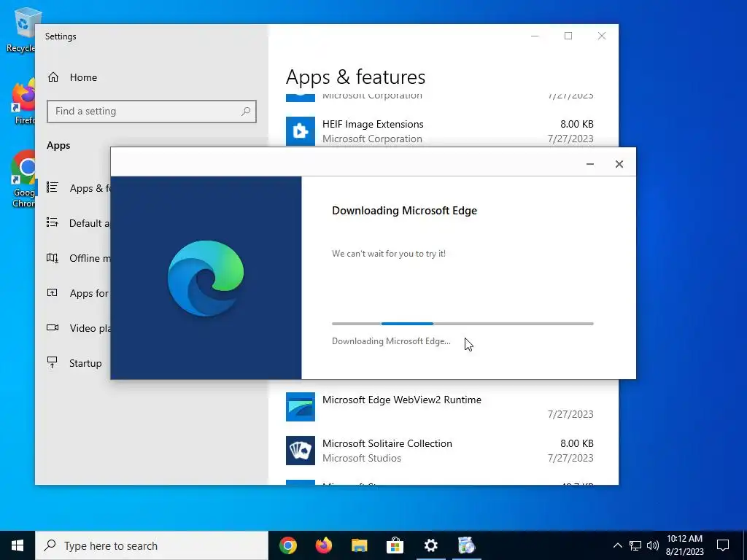Switch to Settings via taskbar gear icon

(430, 545)
